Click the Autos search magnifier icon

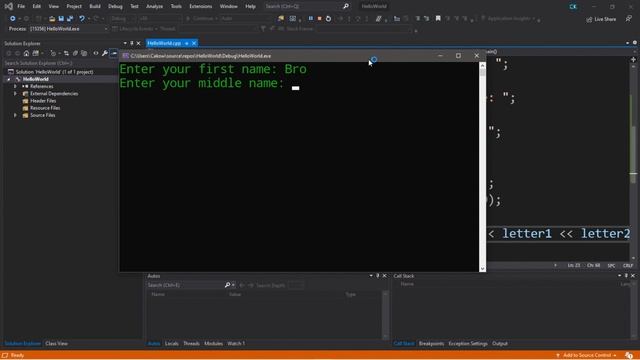pyautogui.click(x=227, y=285)
